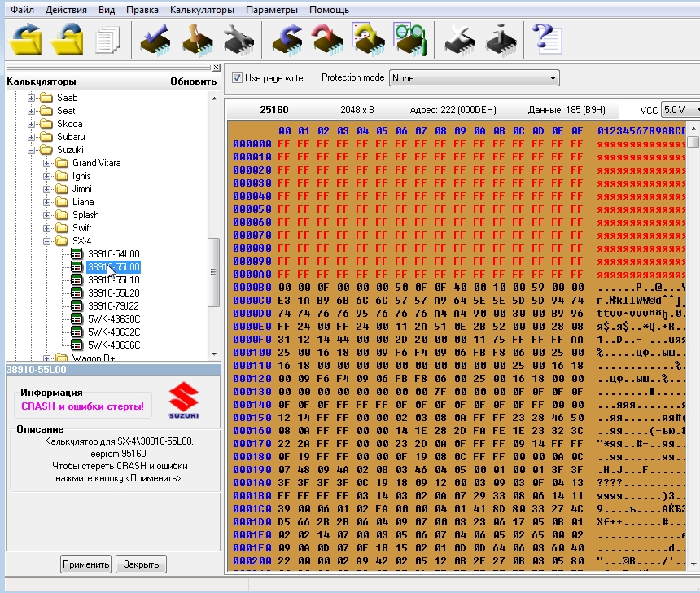Select the 38910-55L20 calculator icon

point(77,292)
